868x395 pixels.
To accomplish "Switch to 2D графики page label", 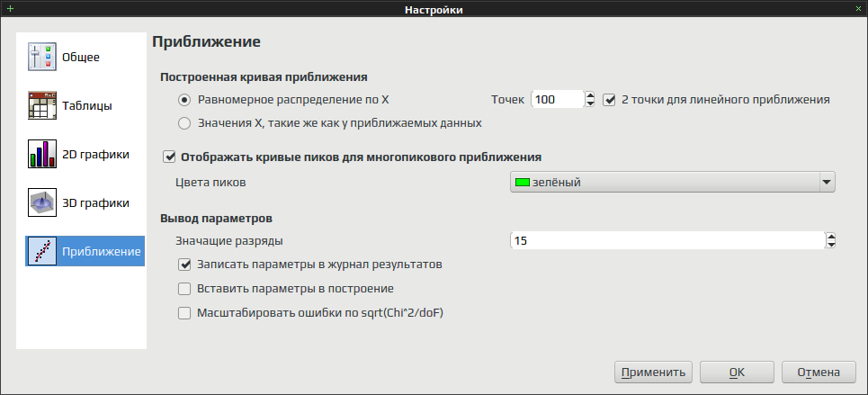I will coord(95,155).
